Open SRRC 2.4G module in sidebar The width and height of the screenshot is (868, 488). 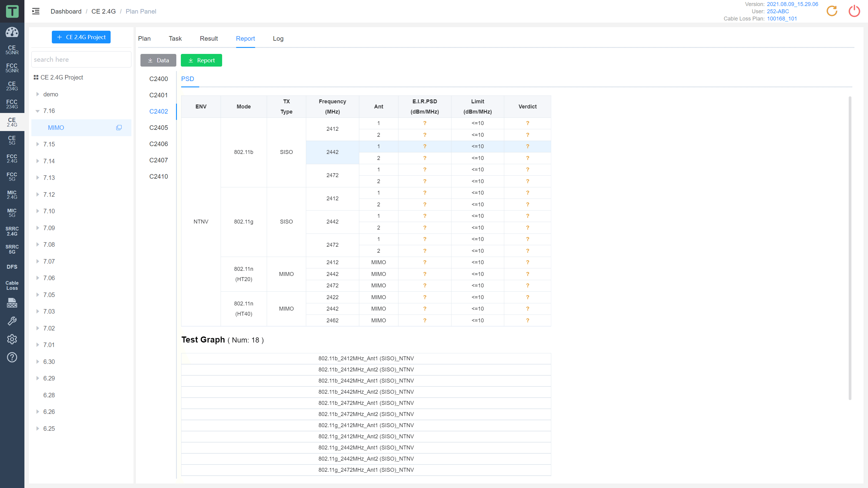(12, 231)
